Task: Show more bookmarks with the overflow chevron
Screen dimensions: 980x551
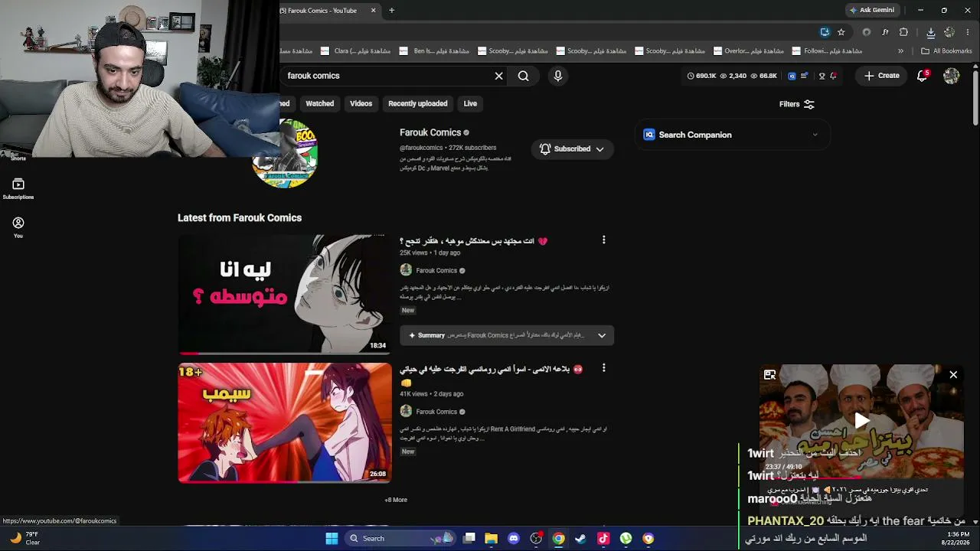Action: pyautogui.click(x=900, y=51)
